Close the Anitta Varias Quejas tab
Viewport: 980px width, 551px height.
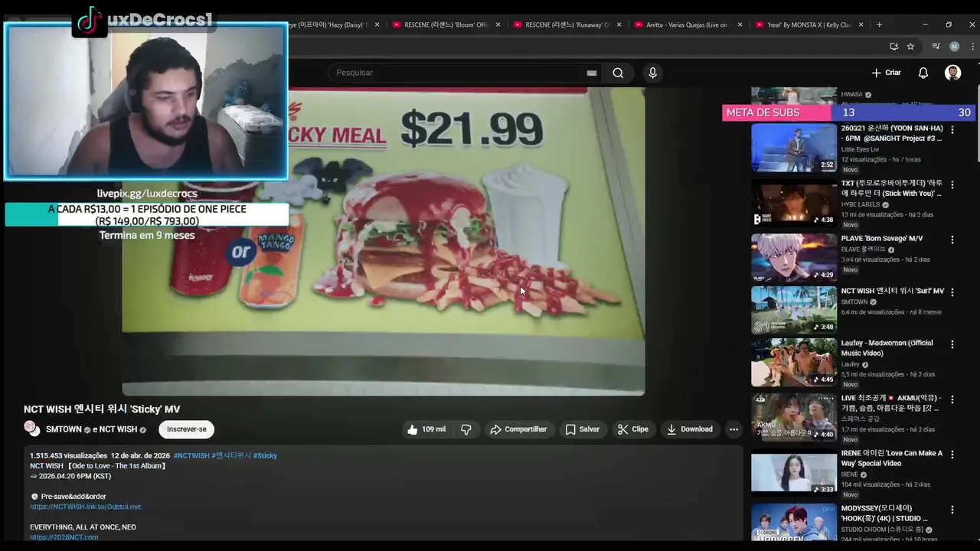coord(740,24)
